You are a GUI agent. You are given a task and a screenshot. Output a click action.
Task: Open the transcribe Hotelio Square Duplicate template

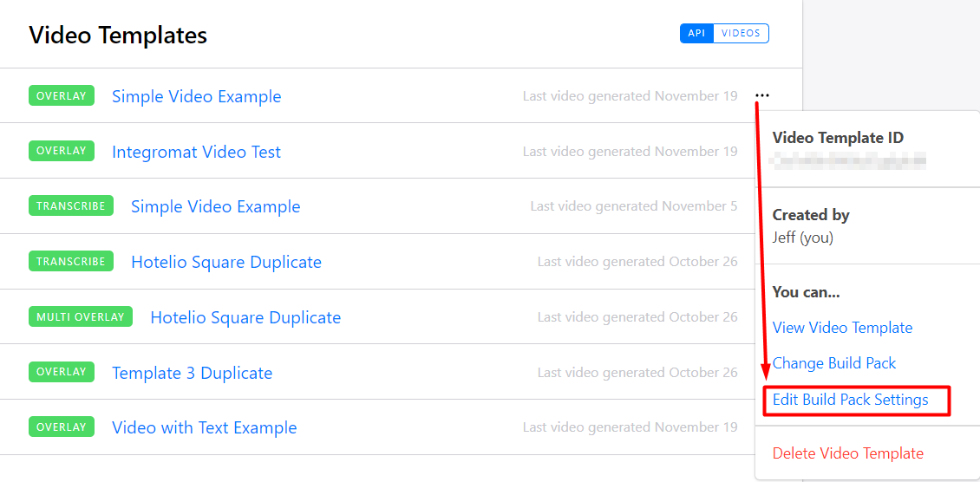(x=225, y=262)
